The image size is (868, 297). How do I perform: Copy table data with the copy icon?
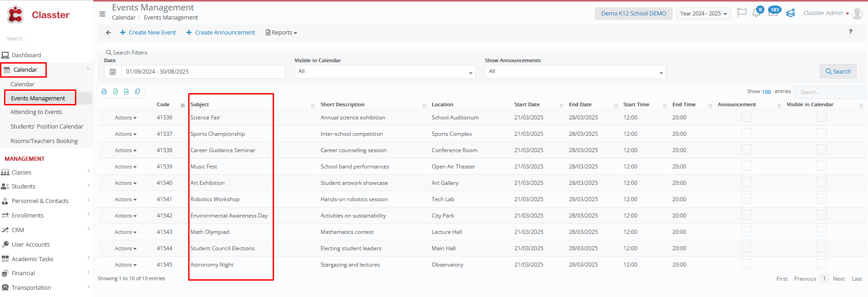click(x=137, y=92)
